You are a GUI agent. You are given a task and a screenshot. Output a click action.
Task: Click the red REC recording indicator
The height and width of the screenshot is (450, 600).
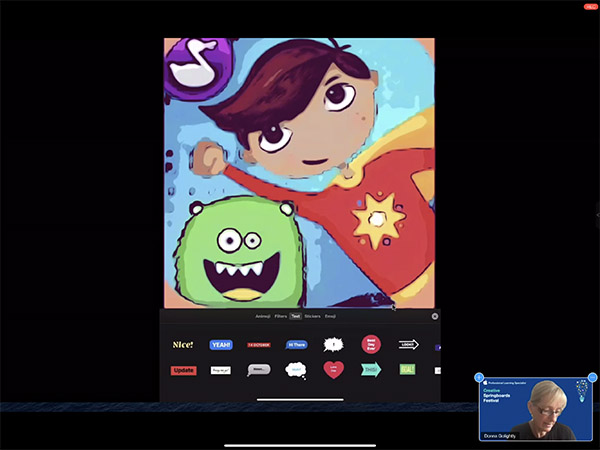click(590, 7)
